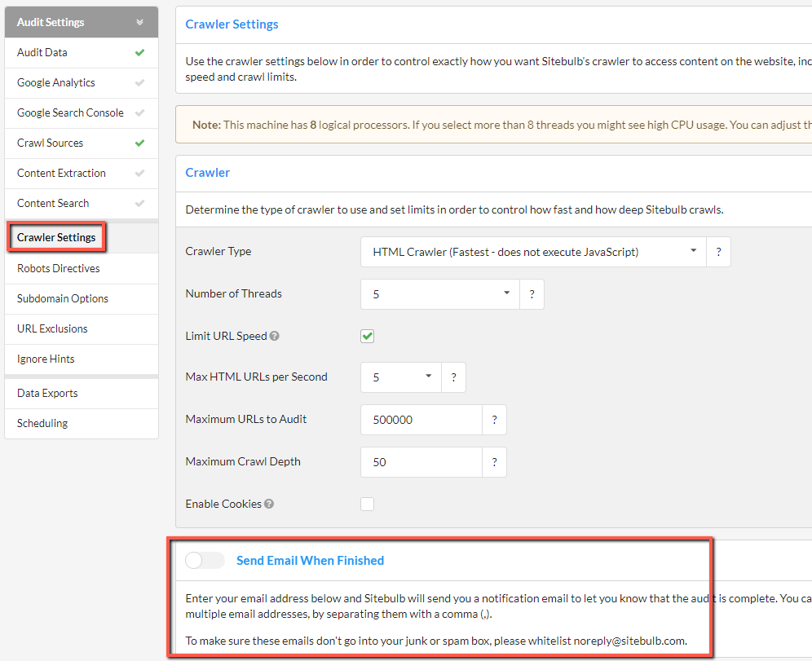Open the Crawler Type dropdown
The width and height of the screenshot is (812, 661).
[533, 252]
